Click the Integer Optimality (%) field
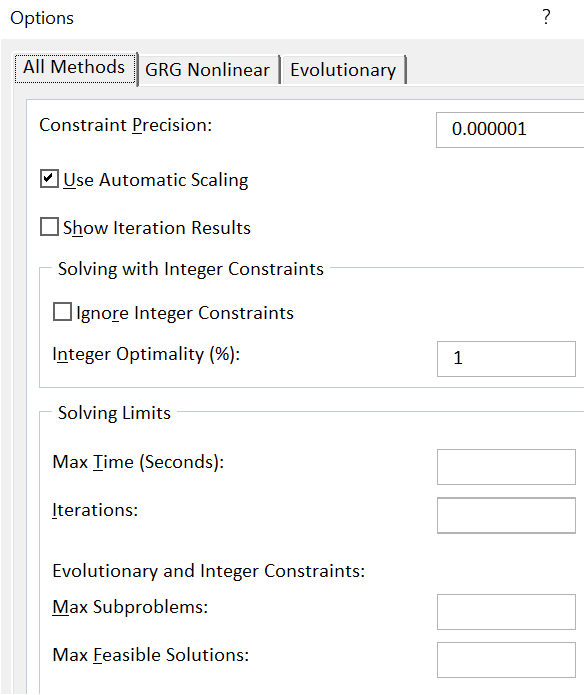Screen dimensions: 585x695 coord(506,359)
